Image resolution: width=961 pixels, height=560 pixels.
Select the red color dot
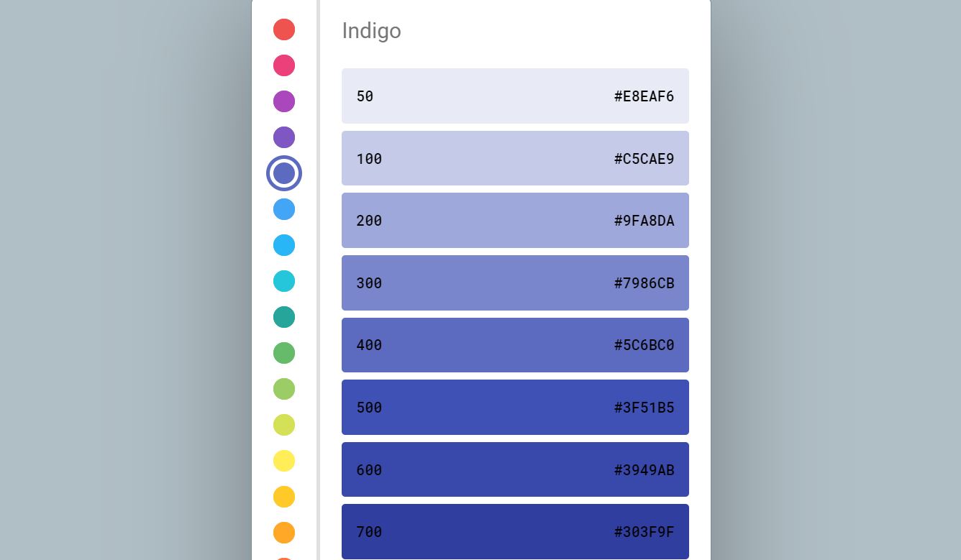coord(284,29)
